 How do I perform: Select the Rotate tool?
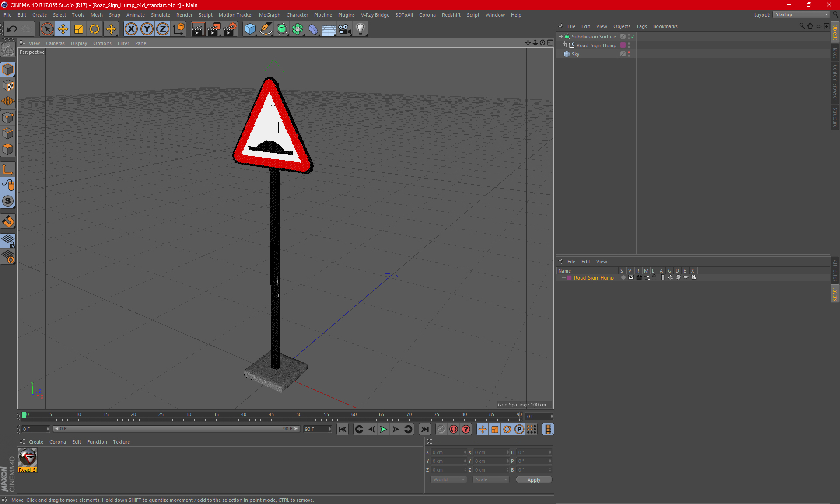(x=94, y=29)
